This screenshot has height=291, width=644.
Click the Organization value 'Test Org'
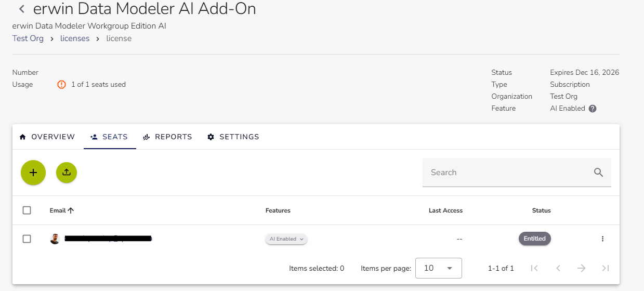(x=563, y=96)
